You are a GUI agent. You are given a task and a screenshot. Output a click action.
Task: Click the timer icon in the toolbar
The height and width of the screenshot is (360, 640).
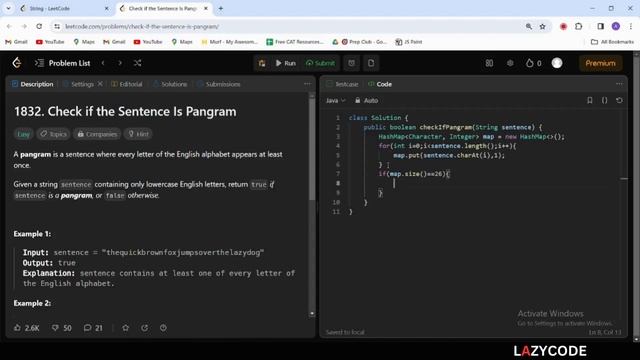[x=351, y=63]
